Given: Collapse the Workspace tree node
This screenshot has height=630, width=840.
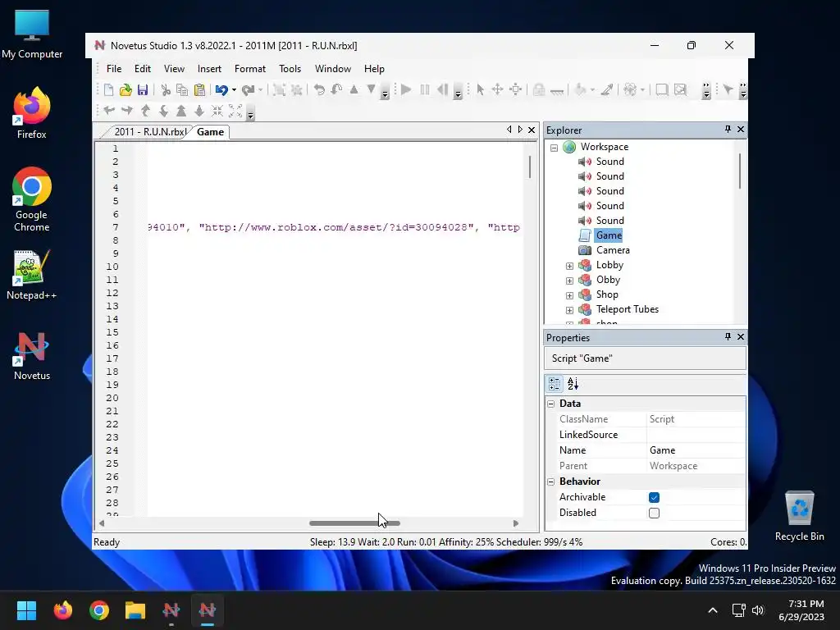Looking at the screenshot, I should 554,148.
